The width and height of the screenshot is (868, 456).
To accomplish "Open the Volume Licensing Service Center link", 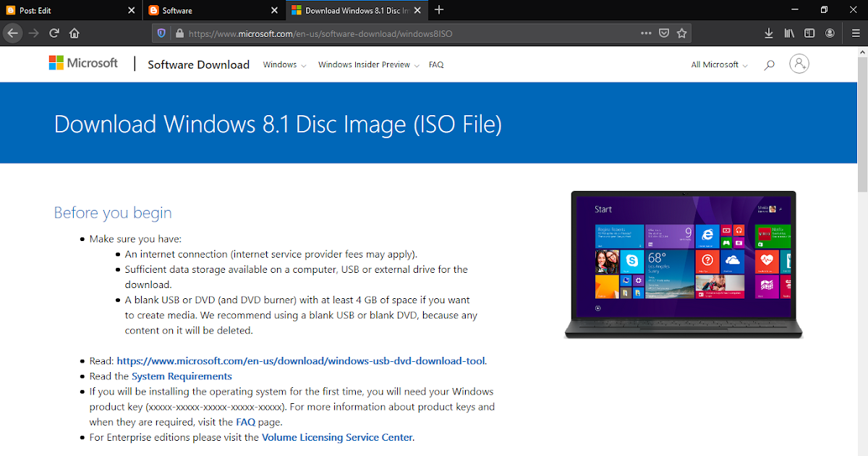I will (337, 437).
